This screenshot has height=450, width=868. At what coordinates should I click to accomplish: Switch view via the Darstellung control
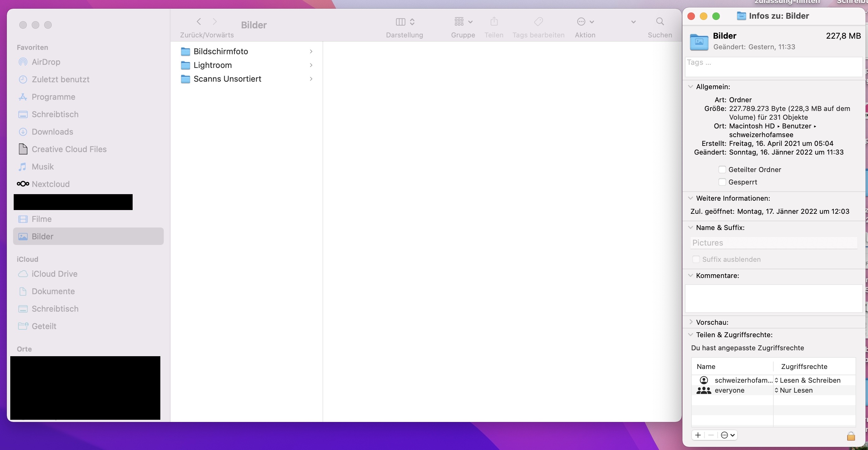404,22
